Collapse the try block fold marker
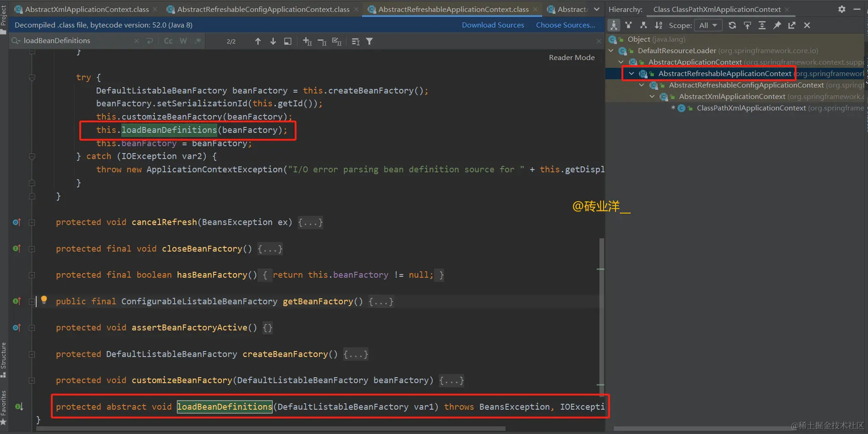 pos(32,77)
